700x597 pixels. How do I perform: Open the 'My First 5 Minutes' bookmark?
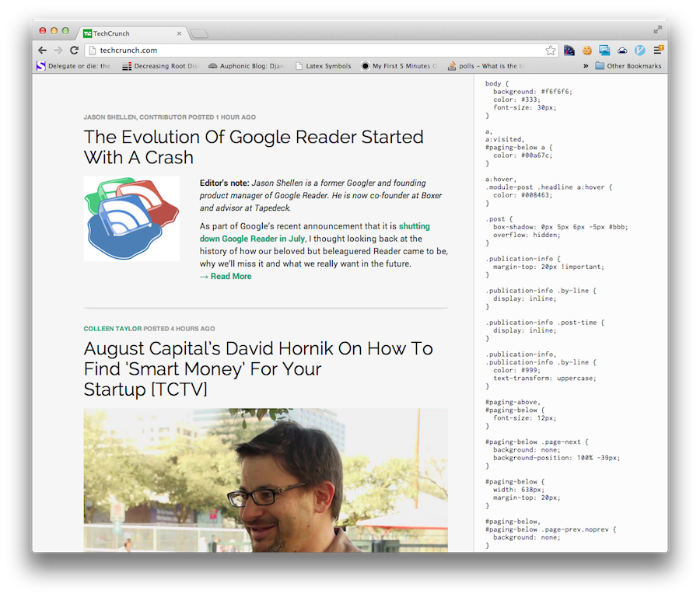coord(399,66)
